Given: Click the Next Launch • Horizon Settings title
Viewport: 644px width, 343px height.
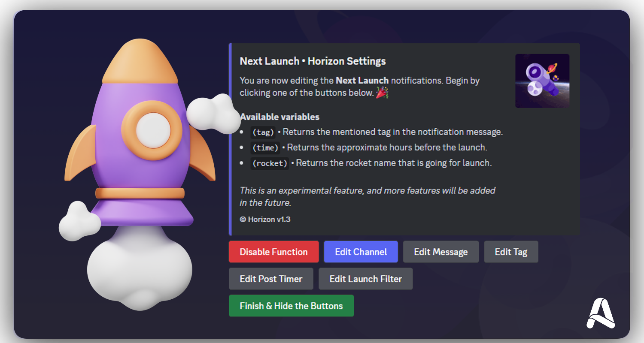Looking at the screenshot, I should [x=313, y=61].
